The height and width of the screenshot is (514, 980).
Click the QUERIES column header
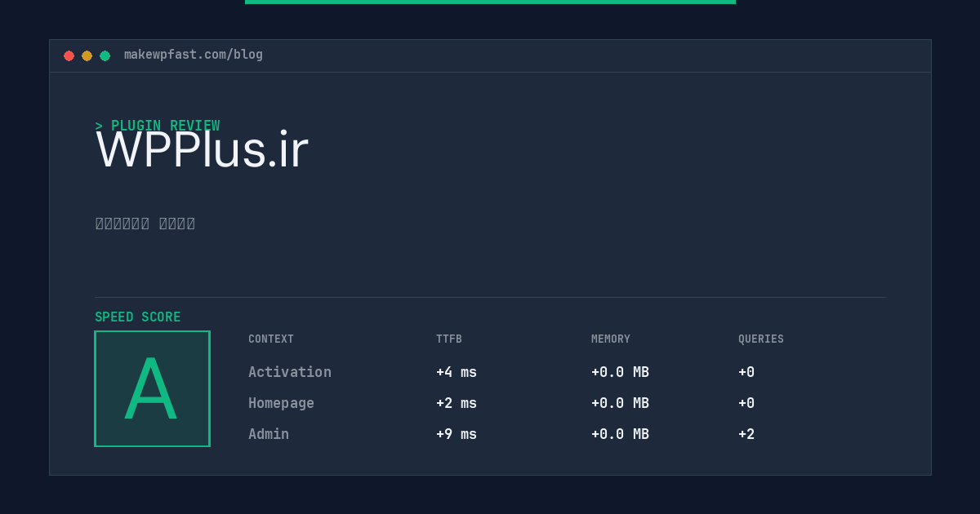[x=761, y=339]
